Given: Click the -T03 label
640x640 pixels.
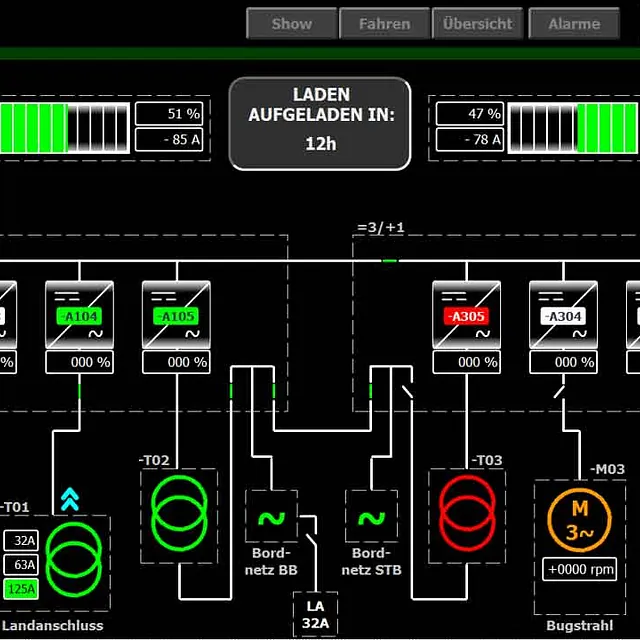Looking at the screenshot, I should tap(487, 460).
